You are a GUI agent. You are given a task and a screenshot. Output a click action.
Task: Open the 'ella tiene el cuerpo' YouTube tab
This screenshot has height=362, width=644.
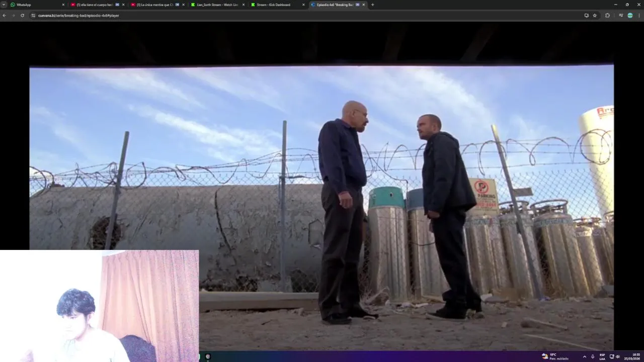coord(98,5)
